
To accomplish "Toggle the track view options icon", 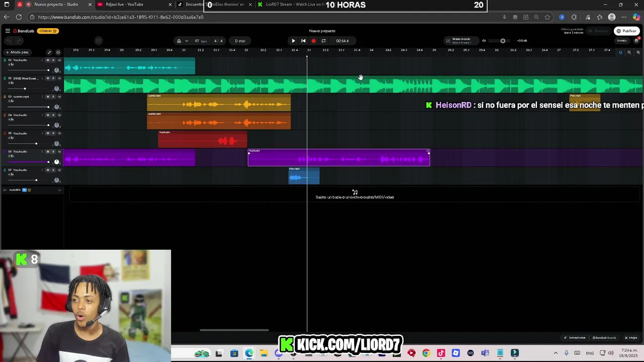I will (x=58, y=52).
